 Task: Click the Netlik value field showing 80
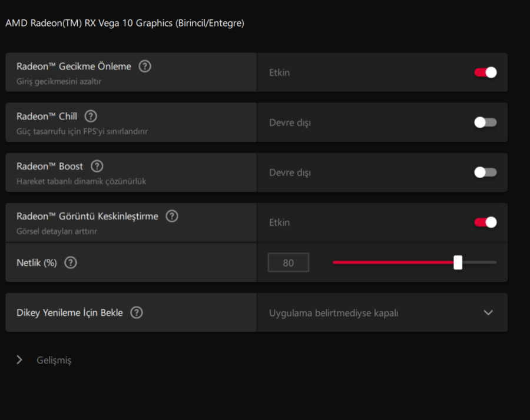point(289,262)
